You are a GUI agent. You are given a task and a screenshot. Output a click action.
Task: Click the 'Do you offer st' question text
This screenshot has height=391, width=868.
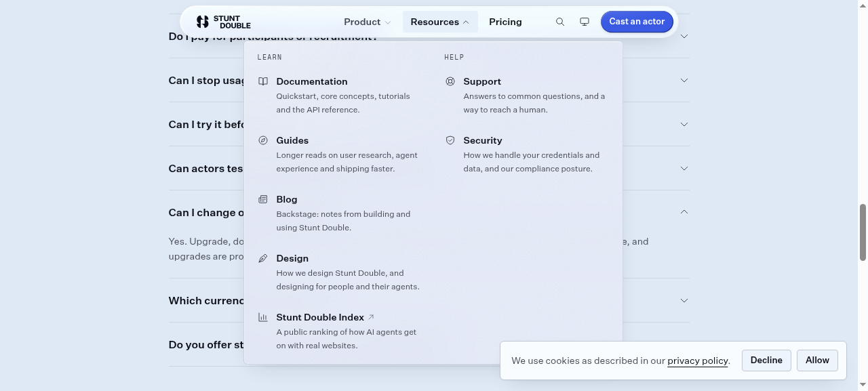point(206,344)
